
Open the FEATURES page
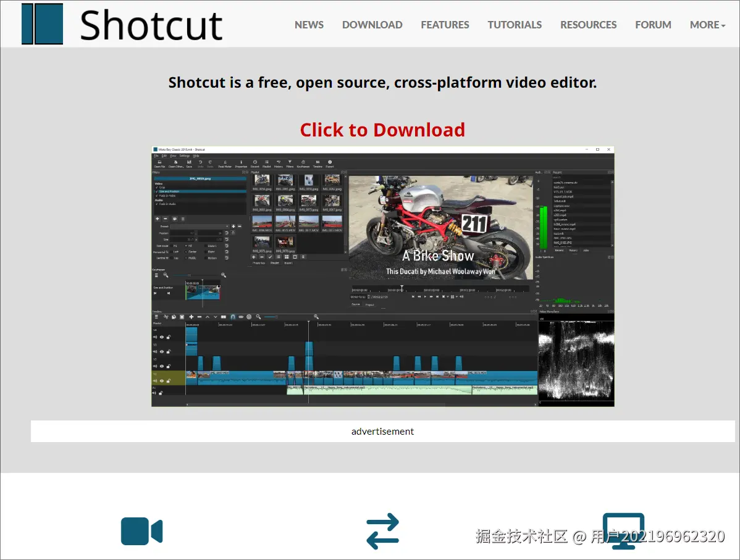[x=445, y=25]
